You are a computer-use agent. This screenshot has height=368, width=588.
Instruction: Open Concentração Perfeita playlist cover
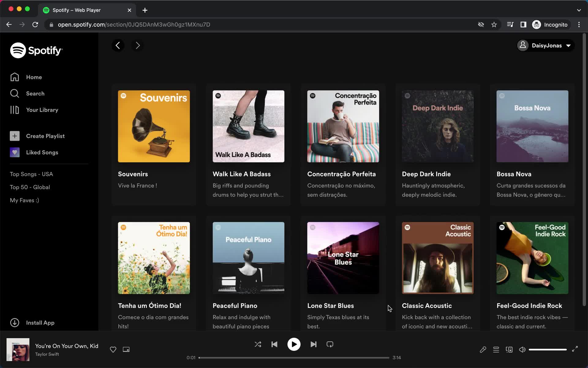(343, 126)
